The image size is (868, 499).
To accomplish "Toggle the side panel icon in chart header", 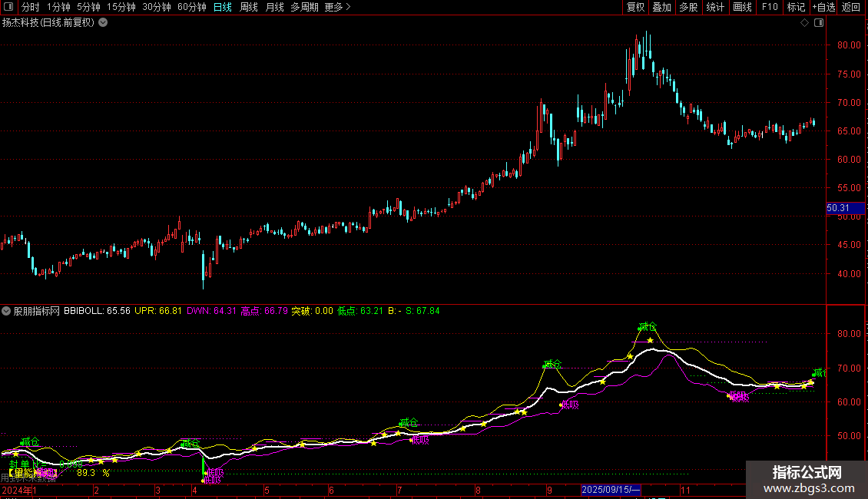I will click(819, 23).
